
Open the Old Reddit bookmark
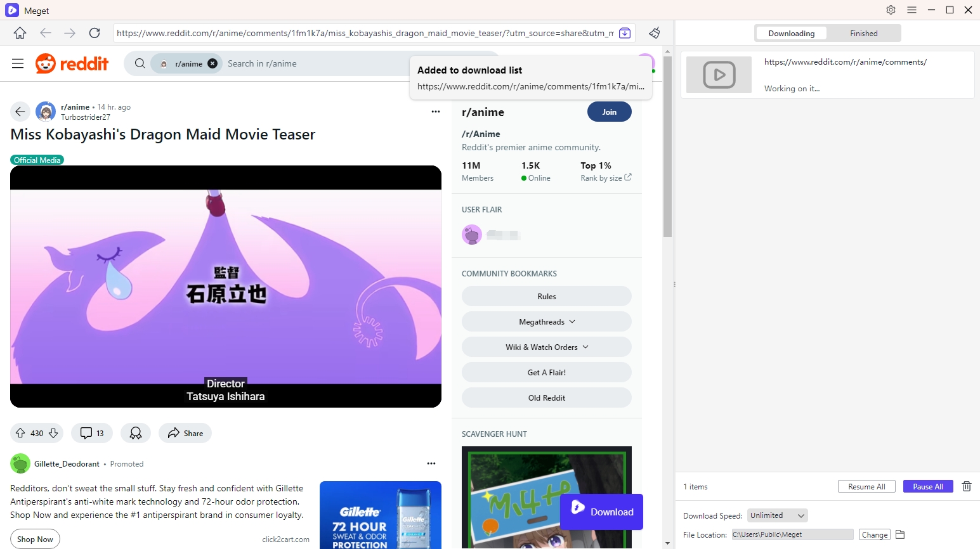click(x=547, y=397)
